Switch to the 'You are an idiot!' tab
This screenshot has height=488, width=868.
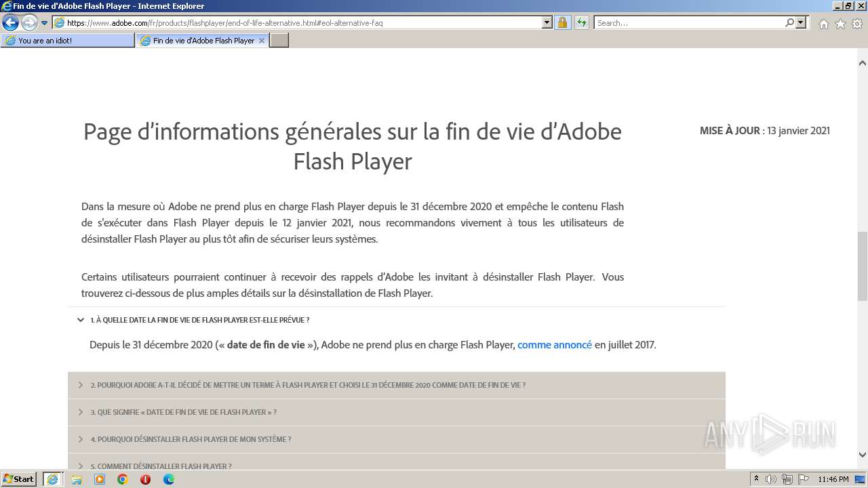(x=68, y=41)
